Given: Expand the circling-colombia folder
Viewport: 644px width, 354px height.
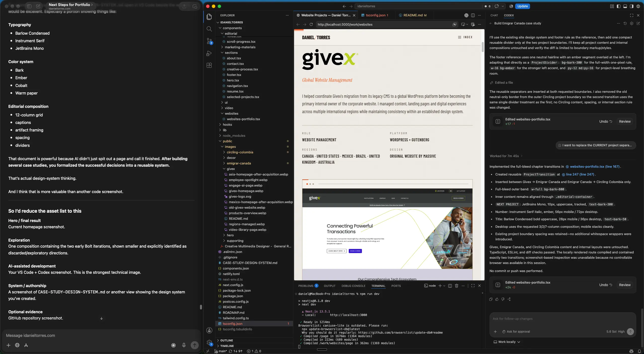Looking at the screenshot, I should [240, 152].
